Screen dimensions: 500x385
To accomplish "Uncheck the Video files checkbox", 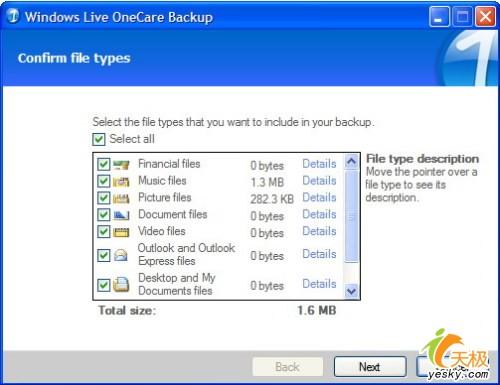I will (x=104, y=232).
